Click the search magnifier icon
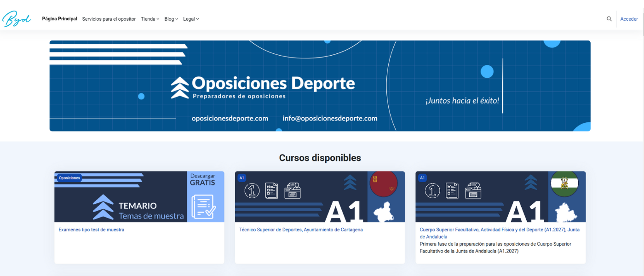The height and width of the screenshot is (276, 644). click(x=609, y=19)
